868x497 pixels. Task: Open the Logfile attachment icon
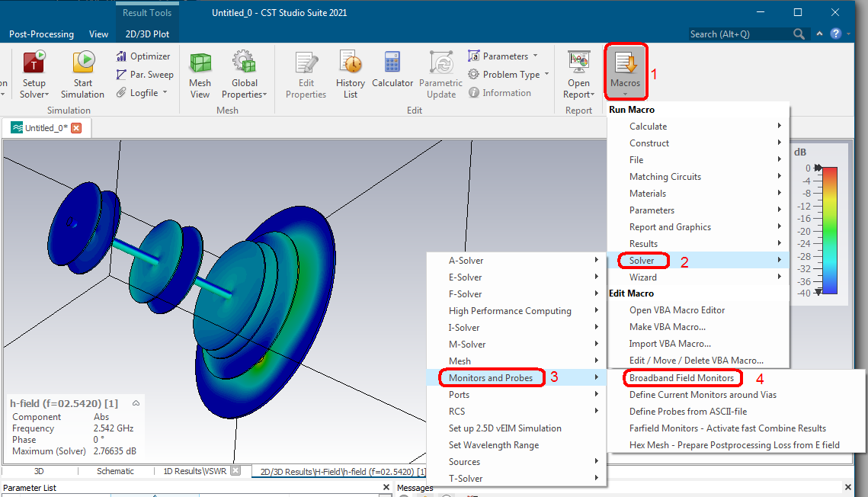point(121,92)
